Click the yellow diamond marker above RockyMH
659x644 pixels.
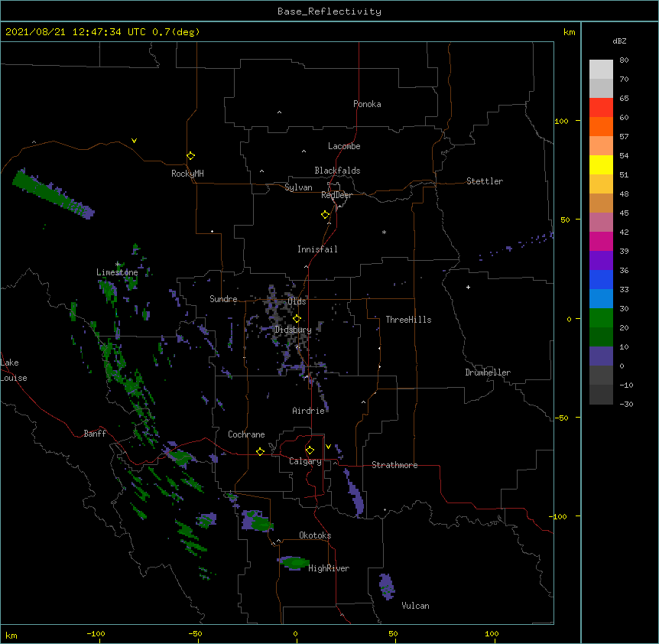(x=190, y=156)
